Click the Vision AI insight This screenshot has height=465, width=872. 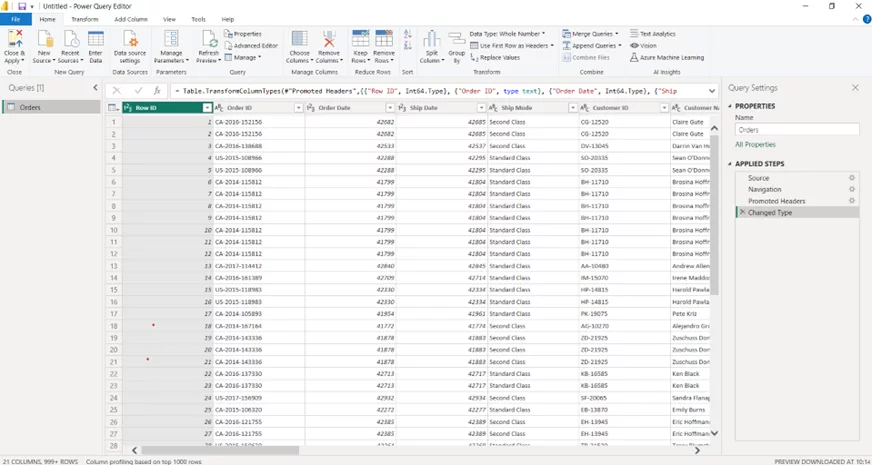coord(643,46)
